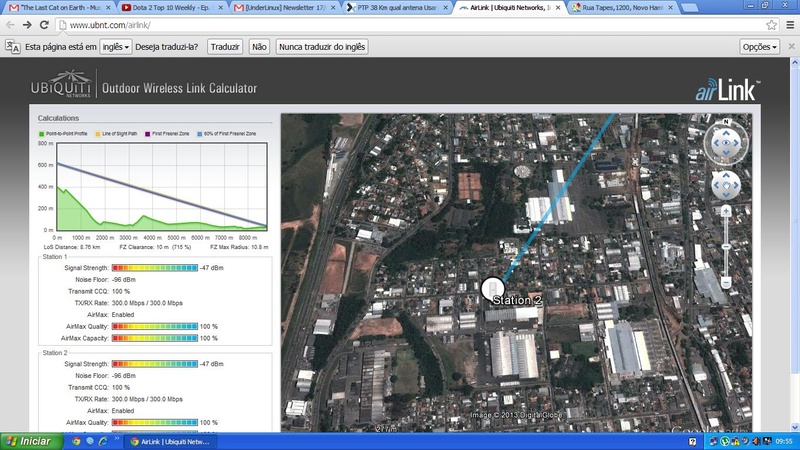Expand hidden quick launch icons chevron
800x450 pixels.
click(117, 438)
